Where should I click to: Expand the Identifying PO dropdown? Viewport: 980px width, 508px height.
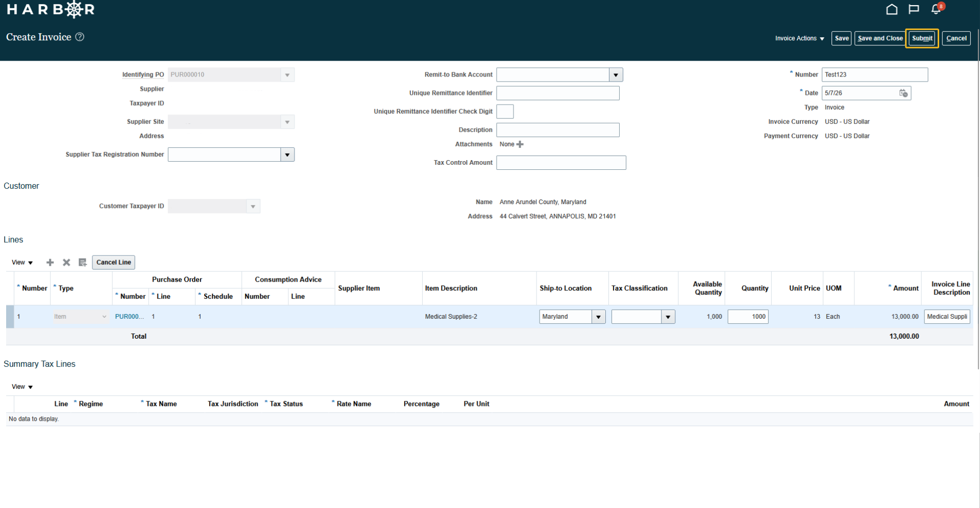point(287,75)
